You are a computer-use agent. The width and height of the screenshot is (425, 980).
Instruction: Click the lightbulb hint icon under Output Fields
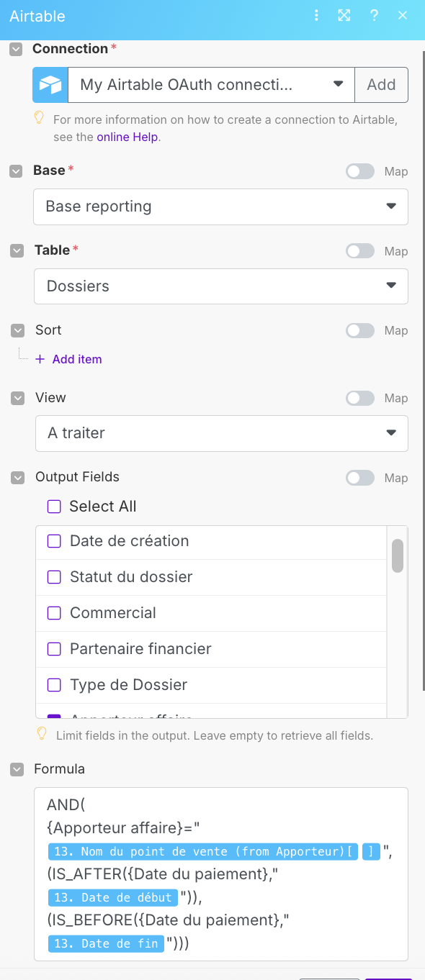42,733
